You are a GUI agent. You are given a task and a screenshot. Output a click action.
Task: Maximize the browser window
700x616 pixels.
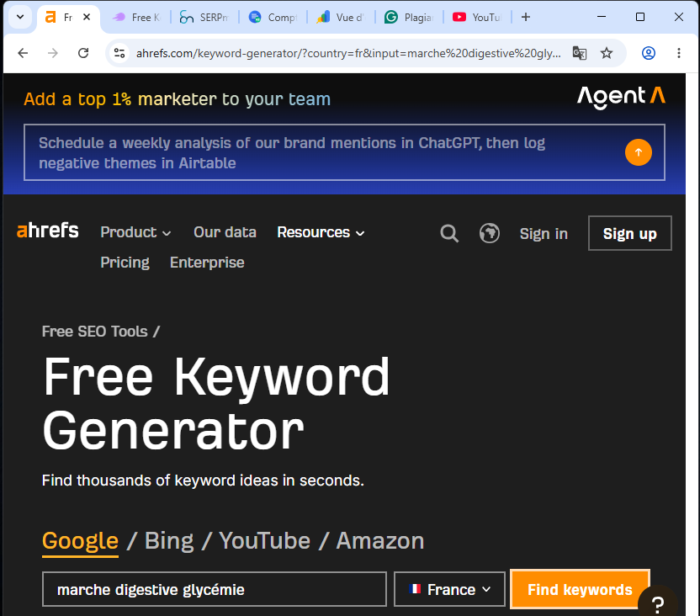[639, 17]
